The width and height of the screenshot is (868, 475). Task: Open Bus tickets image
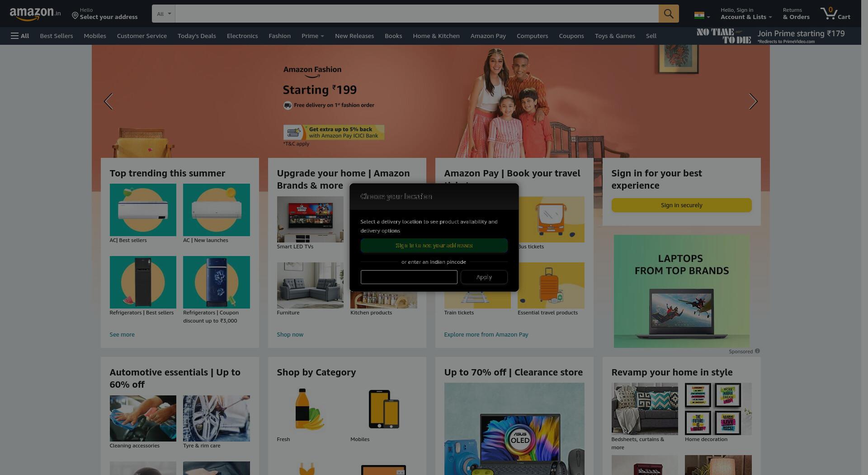(551, 219)
